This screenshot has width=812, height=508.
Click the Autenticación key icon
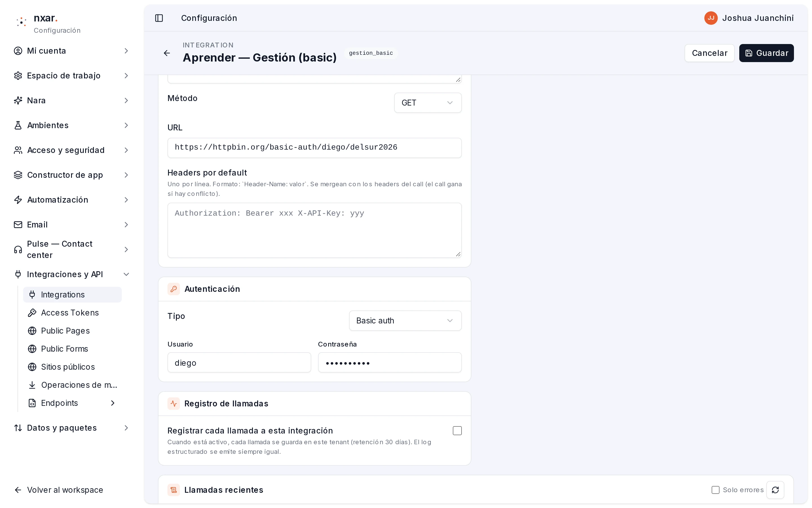coord(173,289)
